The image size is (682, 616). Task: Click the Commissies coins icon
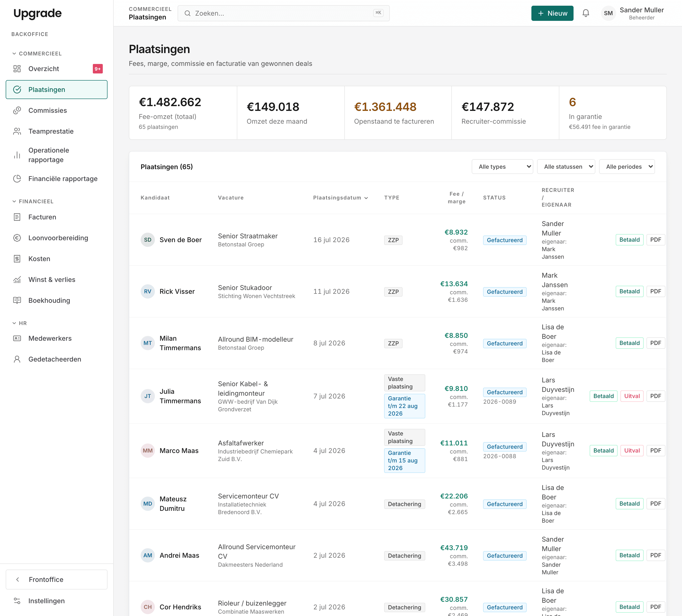coord(17,111)
